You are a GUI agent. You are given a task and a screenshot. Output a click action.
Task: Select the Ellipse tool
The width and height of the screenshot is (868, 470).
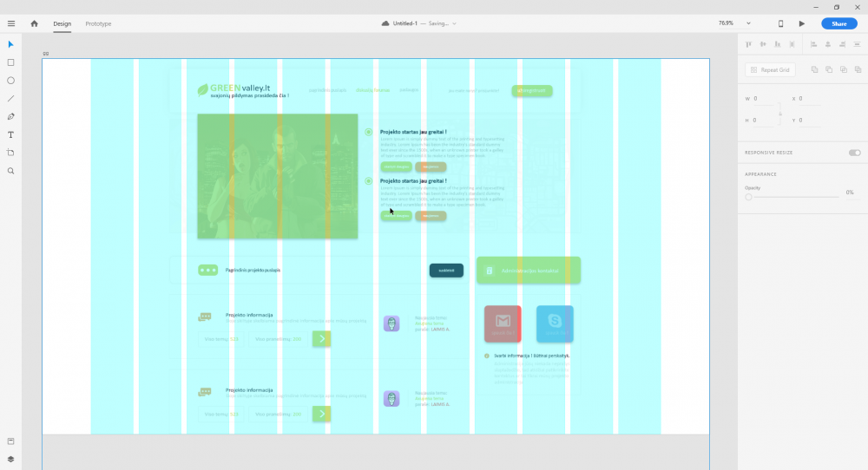tap(11, 81)
